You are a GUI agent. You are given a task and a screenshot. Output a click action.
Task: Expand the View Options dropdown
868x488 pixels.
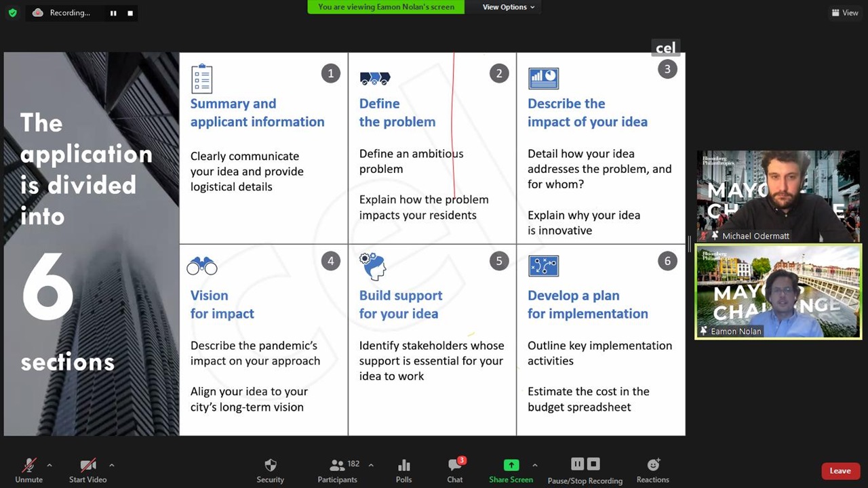coord(508,7)
